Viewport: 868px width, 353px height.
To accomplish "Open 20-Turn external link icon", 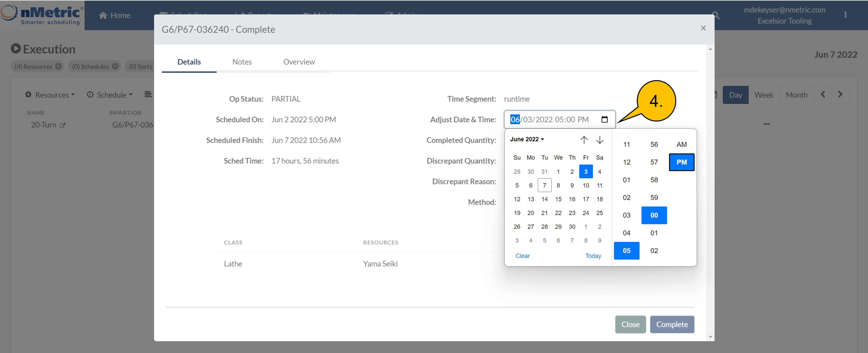I will [x=62, y=125].
